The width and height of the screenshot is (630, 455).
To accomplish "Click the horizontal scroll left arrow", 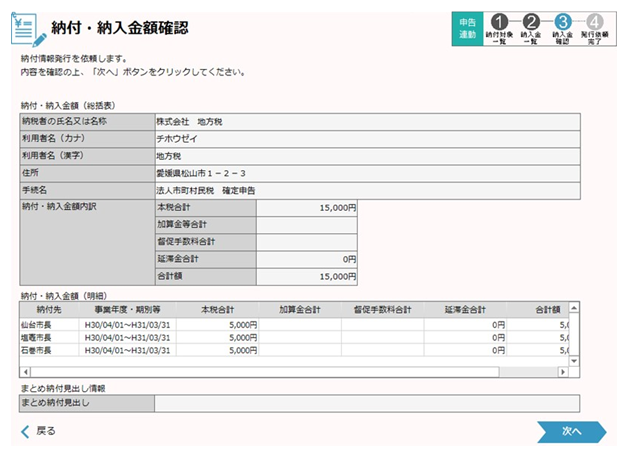I will pyautogui.click(x=25, y=372).
